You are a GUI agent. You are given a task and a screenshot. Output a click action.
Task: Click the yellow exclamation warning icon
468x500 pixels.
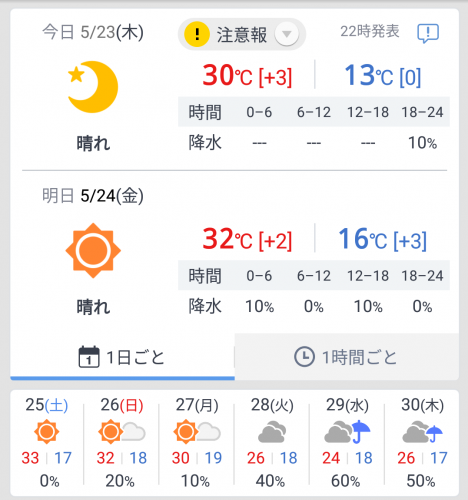coord(197,34)
